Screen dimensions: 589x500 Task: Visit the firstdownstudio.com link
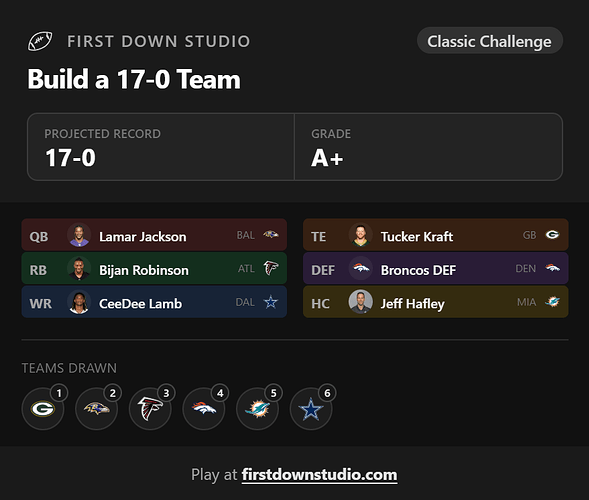coord(319,474)
